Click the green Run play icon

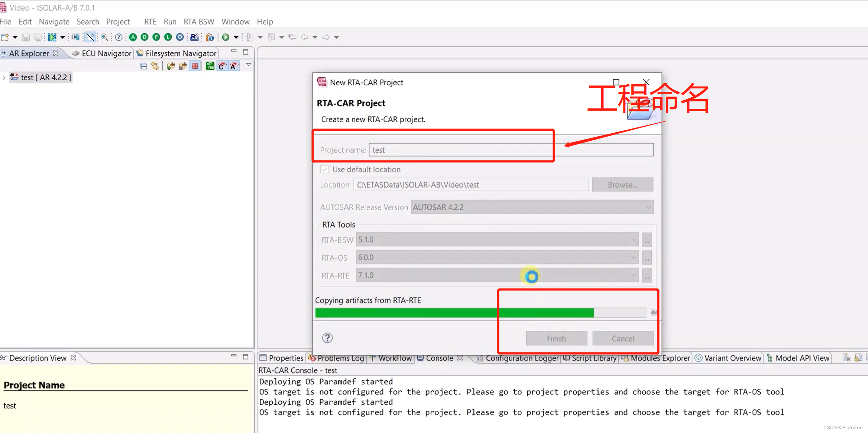tap(226, 37)
